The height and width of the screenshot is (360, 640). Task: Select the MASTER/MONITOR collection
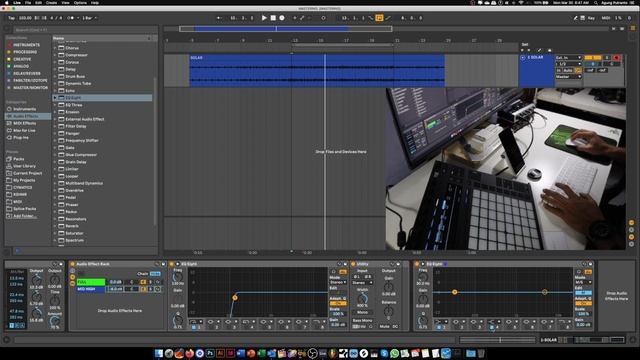tap(30, 88)
